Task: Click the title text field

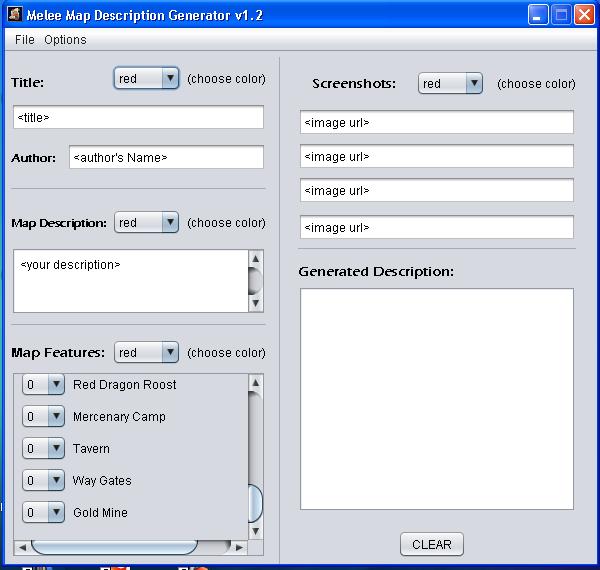Action: tap(138, 117)
